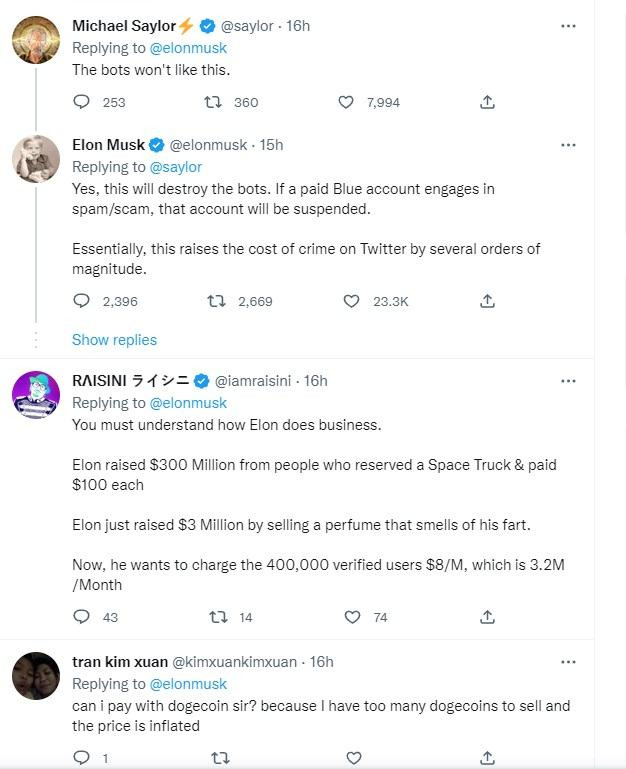Click tran kim xuan's profile picture
The height and width of the screenshot is (769, 626).
tap(36, 675)
